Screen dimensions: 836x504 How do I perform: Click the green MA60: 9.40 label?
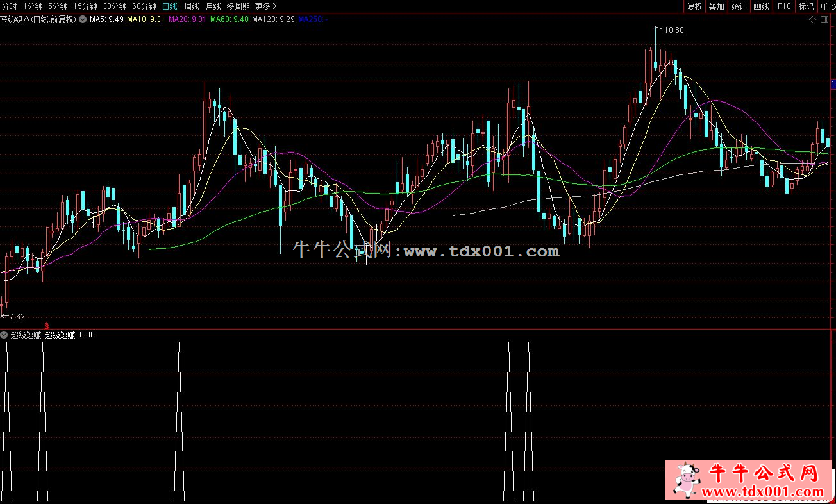click(x=230, y=19)
